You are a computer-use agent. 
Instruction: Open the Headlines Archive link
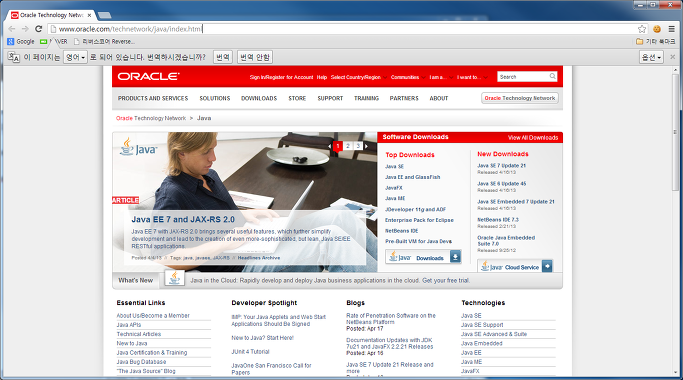click(x=259, y=258)
